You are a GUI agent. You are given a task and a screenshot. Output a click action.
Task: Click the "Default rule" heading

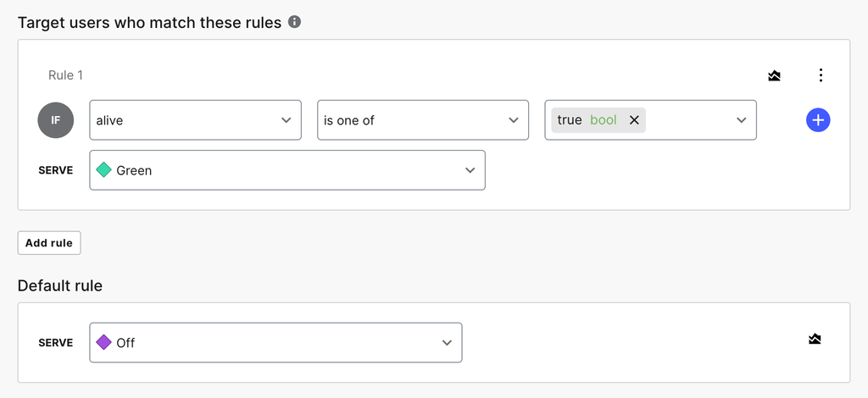point(60,286)
